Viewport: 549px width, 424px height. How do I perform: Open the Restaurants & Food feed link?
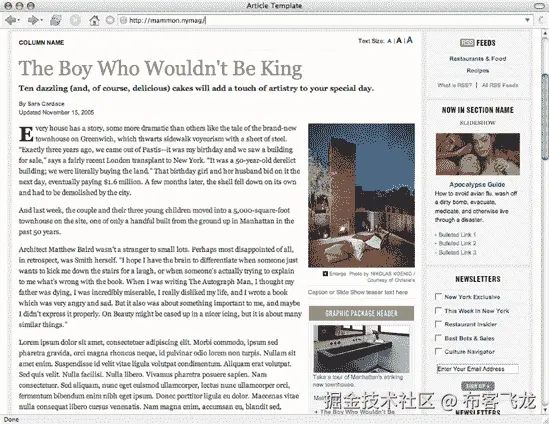tap(478, 58)
